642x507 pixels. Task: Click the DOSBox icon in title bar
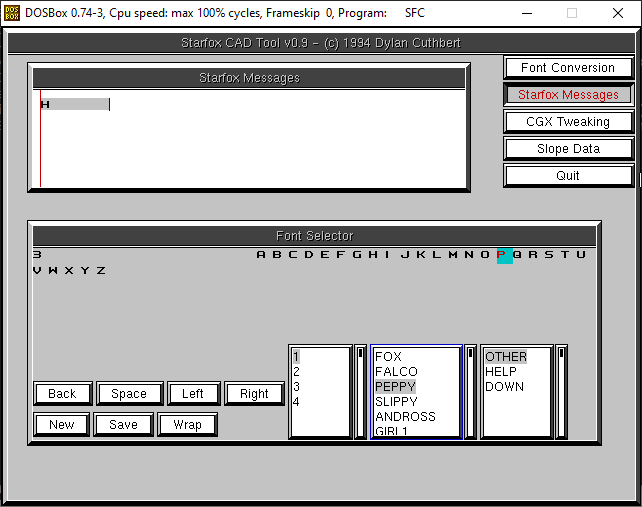point(12,13)
